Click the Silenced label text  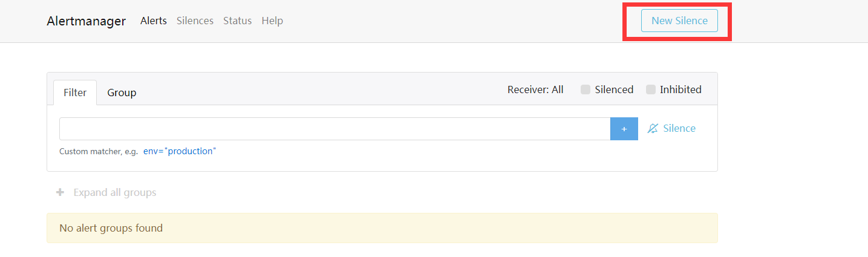pyautogui.click(x=614, y=89)
